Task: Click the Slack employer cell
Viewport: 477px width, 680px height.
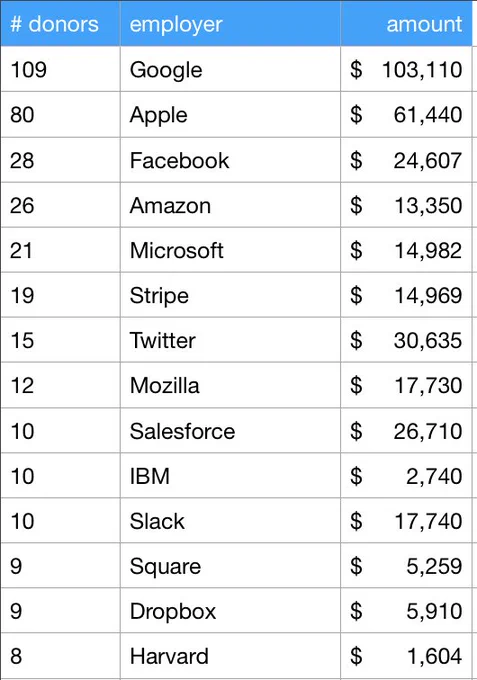Action: [x=230, y=521]
